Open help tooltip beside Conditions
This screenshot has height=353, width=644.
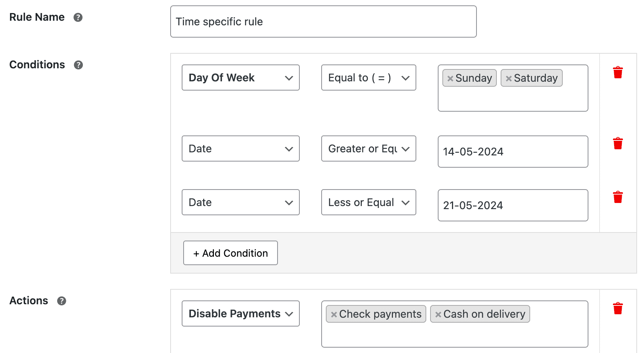coord(78,65)
